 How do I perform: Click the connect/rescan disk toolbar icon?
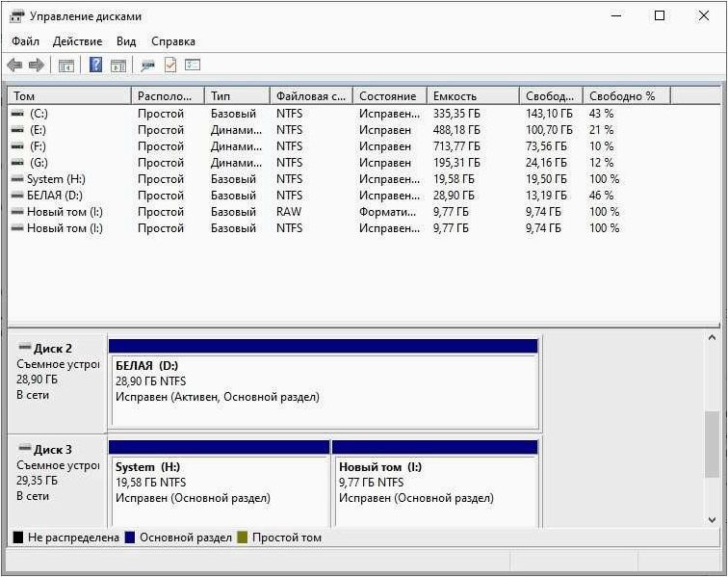(x=147, y=66)
